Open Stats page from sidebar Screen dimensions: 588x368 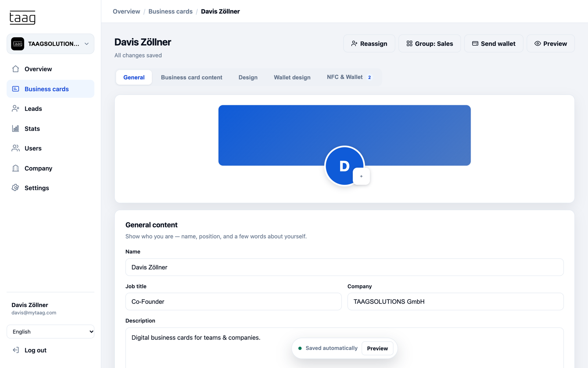(x=50, y=128)
